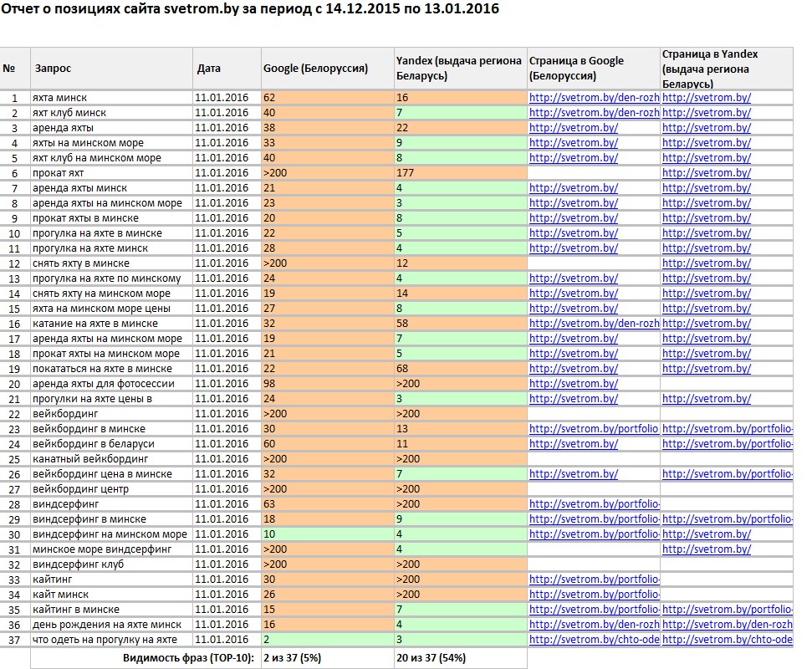
Task: Select Google position '62' in row 1
Action: click(327, 97)
